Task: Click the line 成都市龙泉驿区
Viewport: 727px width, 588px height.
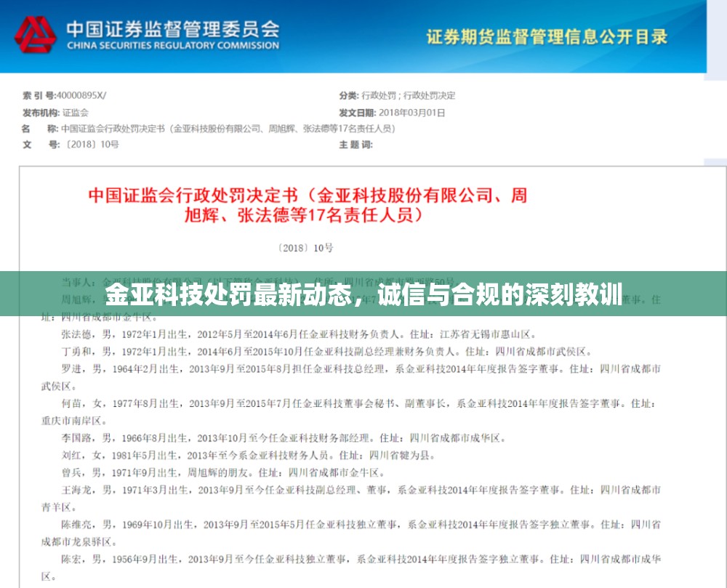Action: 79,541
